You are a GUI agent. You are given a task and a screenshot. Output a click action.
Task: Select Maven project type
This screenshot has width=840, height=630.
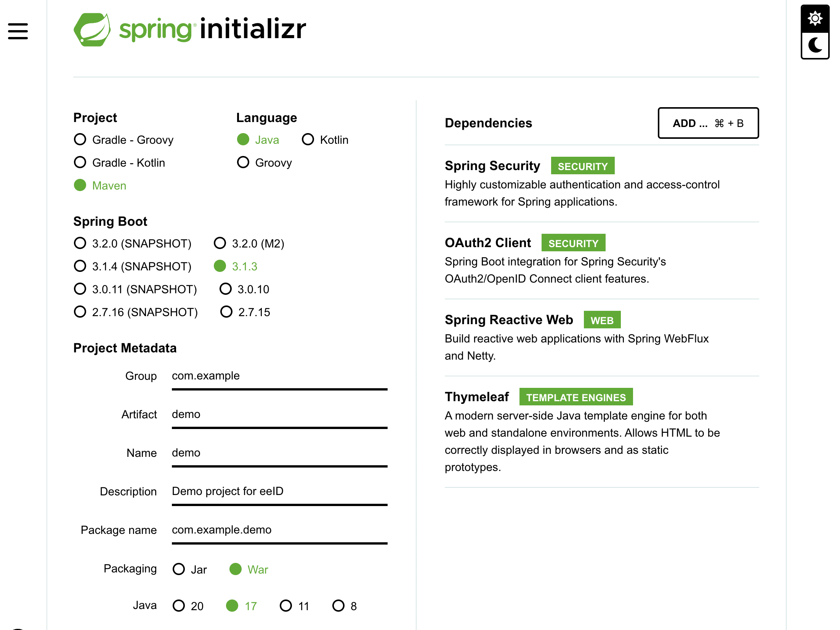pyautogui.click(x=100, y=186)
